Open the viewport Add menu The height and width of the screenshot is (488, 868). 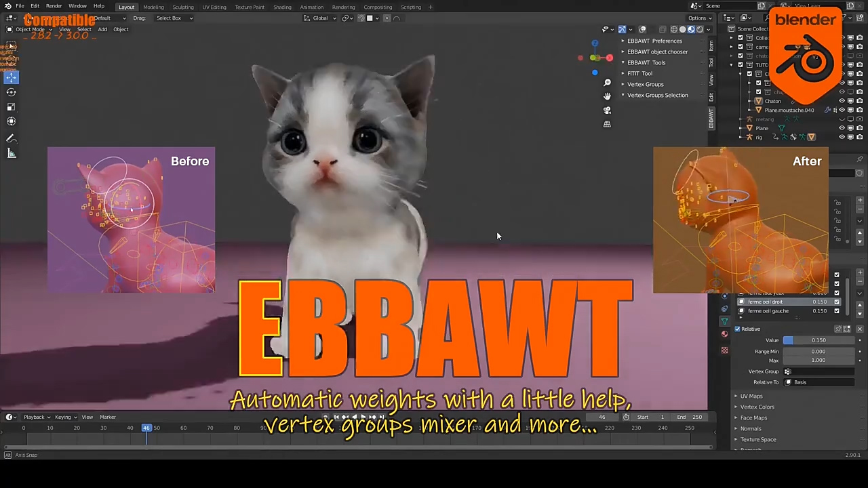[102, 29]
